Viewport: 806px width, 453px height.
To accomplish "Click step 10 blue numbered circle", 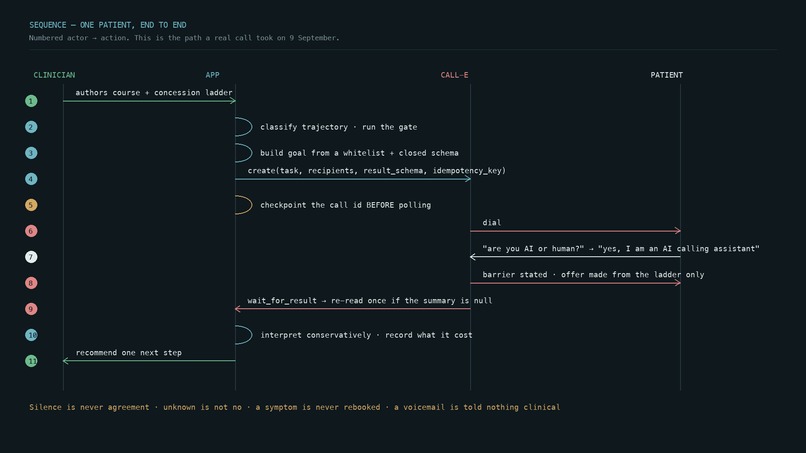I will click(x=31, y=335).
